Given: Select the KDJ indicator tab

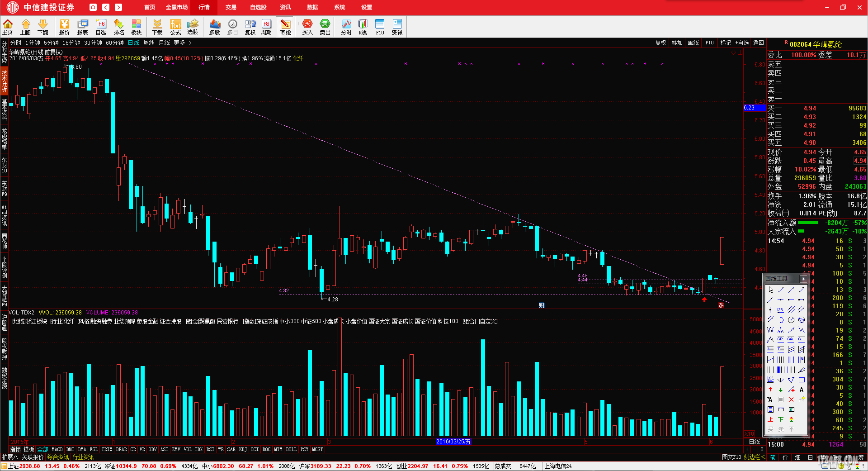Looking at the screenshot, I should click(243, 449).
